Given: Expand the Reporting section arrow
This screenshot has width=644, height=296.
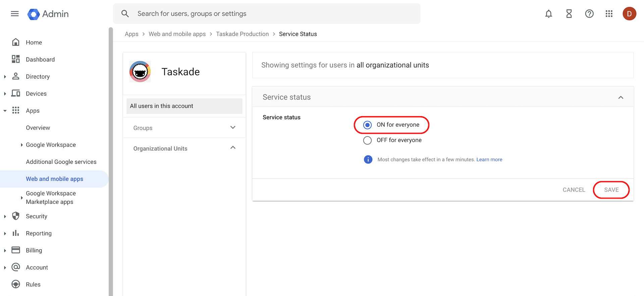Looking at the screenshot, I should 5,234.
